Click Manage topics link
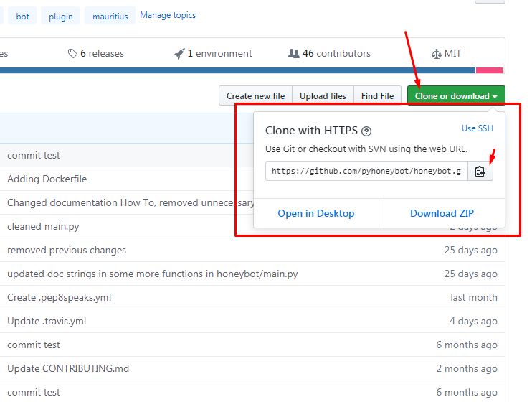 pos(168,15)
